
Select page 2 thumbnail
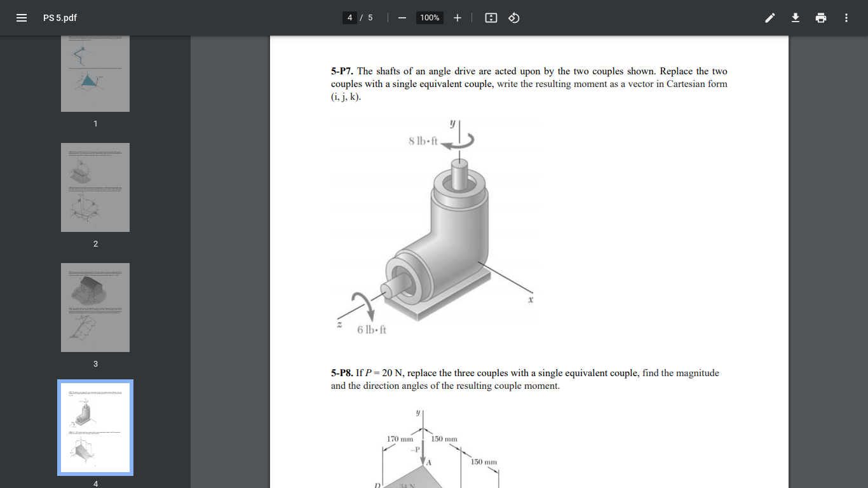[95, 187]
